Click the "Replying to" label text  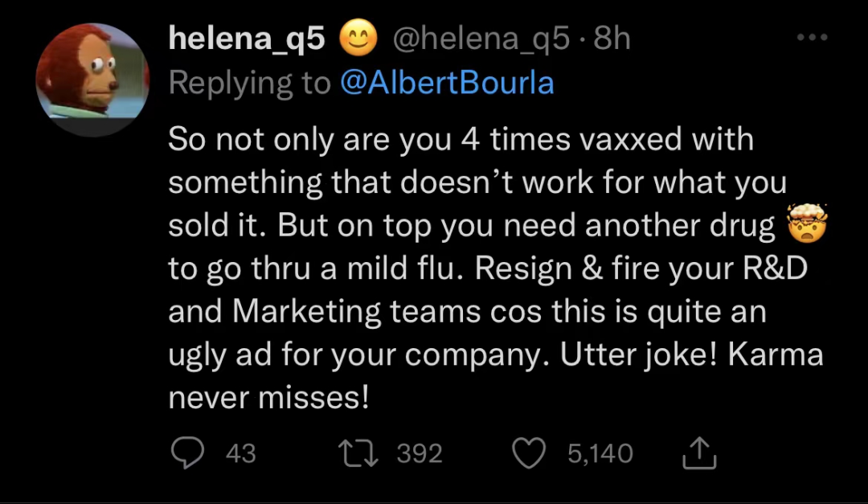point(249,83)
